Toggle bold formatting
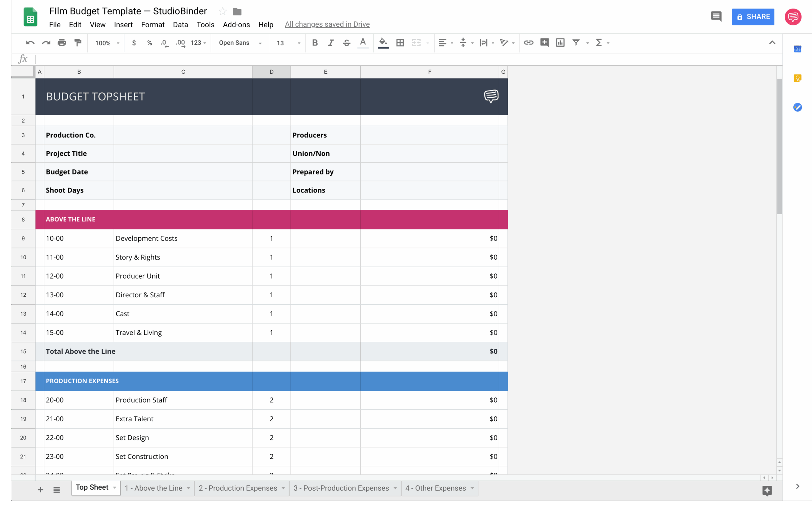 pyautogui.click(x=315, y=43)
